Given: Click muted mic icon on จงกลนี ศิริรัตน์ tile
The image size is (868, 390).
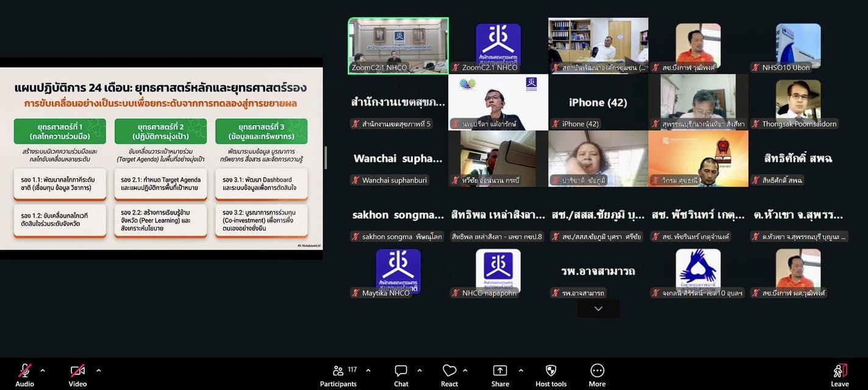Looking at the screenshot, I should pyautogui.click(x=656, y=293).
